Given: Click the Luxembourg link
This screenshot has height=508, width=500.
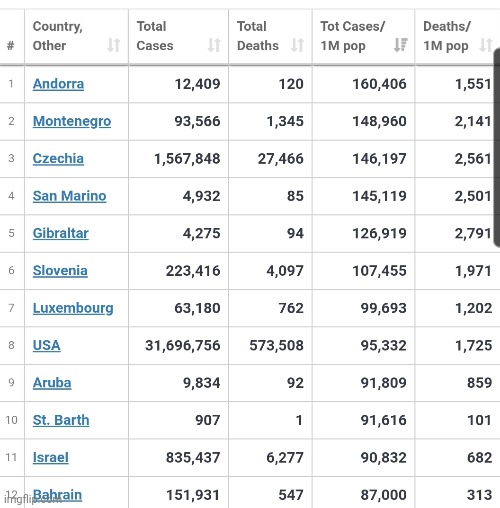Looking at the screenshot, I should click(73, 308).
